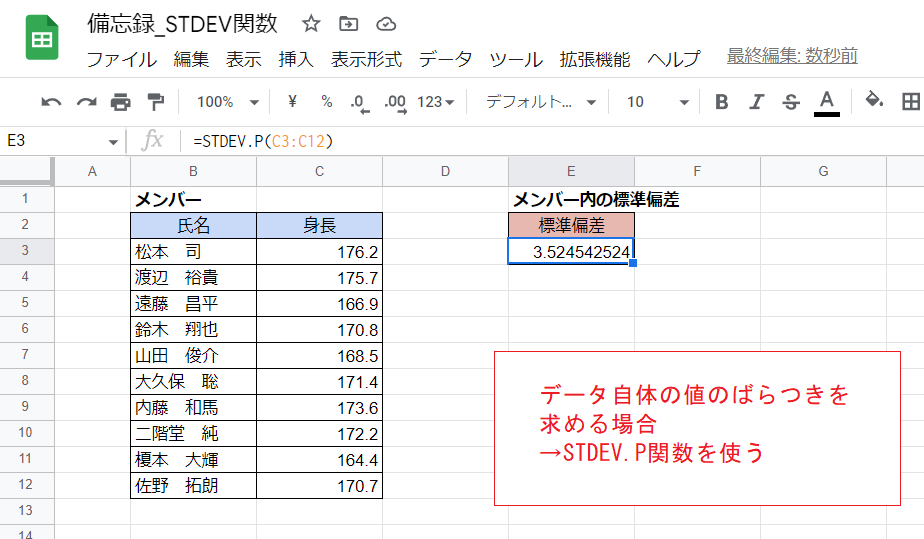Expand the name box E3 dropdown
The image size is (924, 539).
click(x=113, y=142)
